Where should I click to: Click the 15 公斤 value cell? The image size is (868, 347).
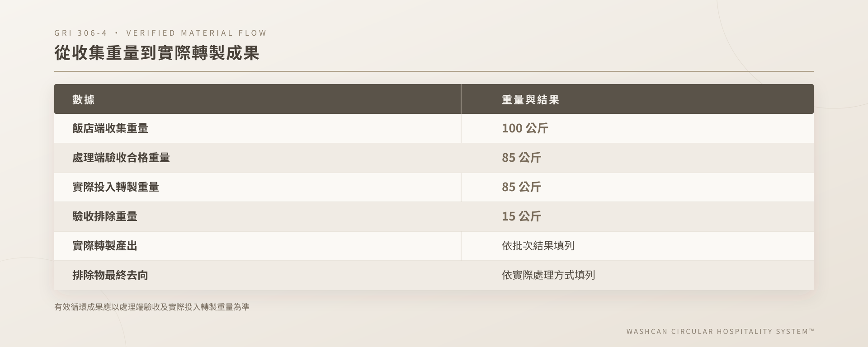point(521,216)
